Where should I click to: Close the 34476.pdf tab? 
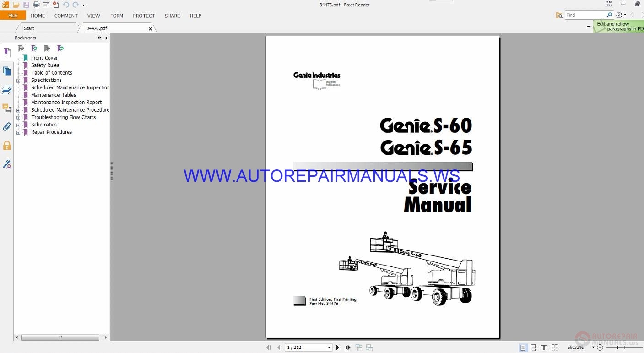150,29
